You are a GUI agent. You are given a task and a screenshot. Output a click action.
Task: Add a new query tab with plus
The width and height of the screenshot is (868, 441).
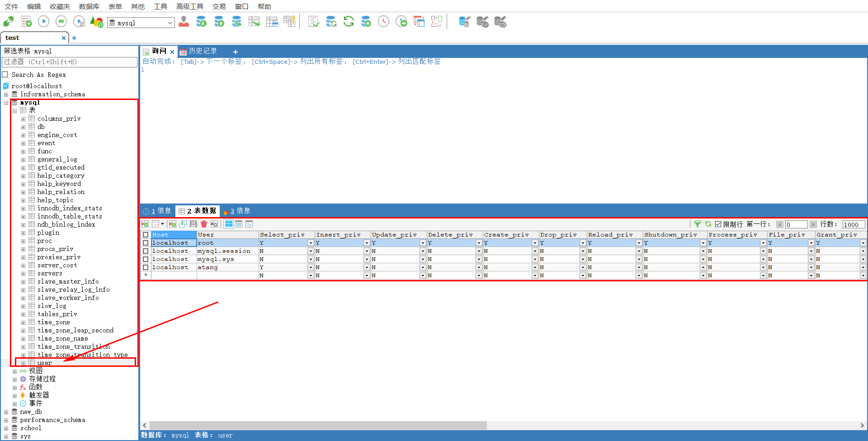[x=236, y=52]
